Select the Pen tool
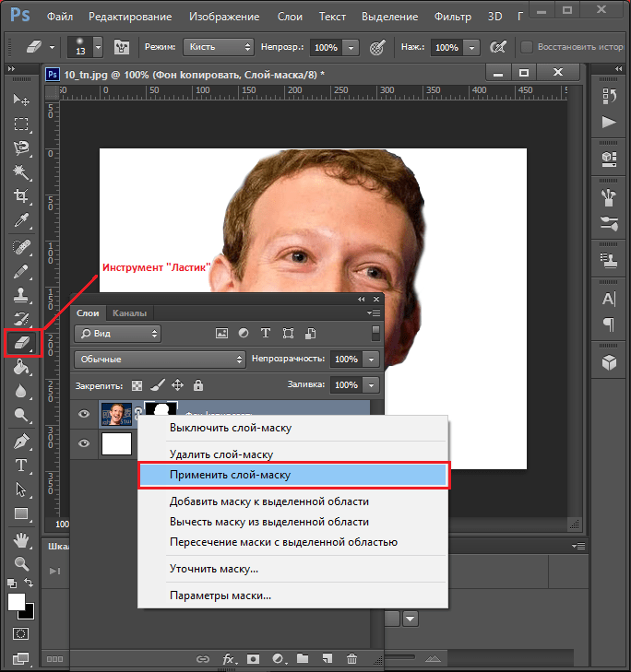Screen dimensions: 631x672 (21, 442)
